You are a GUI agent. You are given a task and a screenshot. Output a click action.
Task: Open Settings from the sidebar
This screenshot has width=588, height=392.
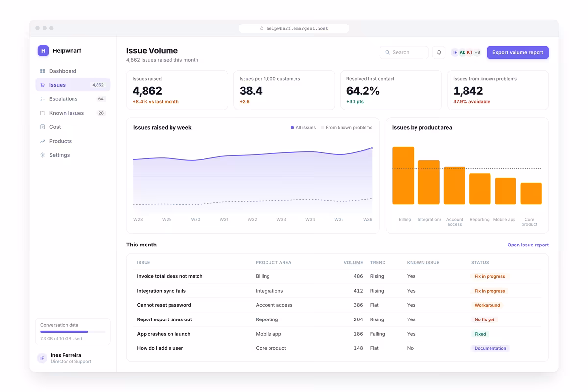tap(73, 155)
